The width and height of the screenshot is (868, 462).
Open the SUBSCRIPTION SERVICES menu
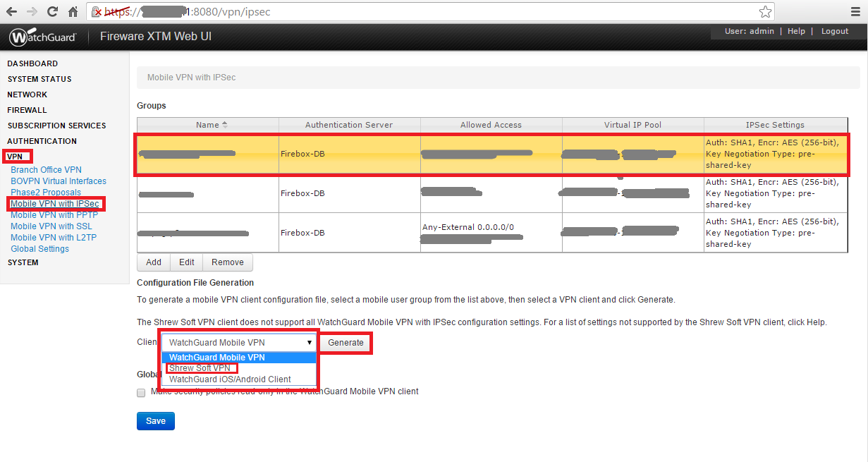[56, 126]
